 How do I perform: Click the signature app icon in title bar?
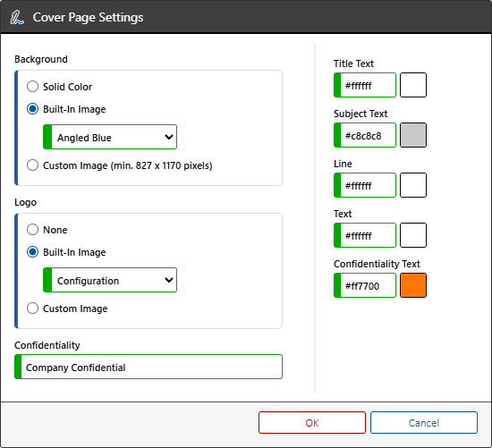click(x=17, y=18)
